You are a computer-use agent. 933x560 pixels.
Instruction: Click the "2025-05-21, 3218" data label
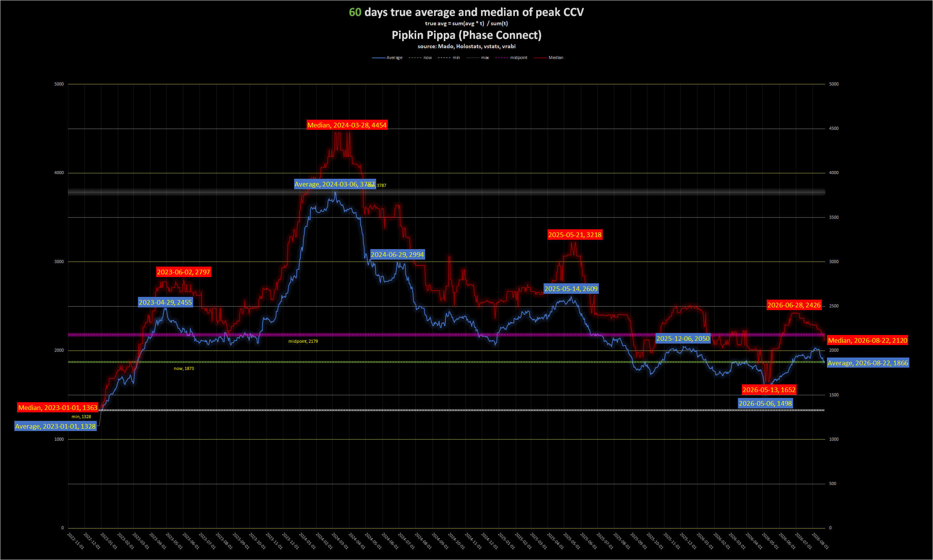(x=575, y=235)
